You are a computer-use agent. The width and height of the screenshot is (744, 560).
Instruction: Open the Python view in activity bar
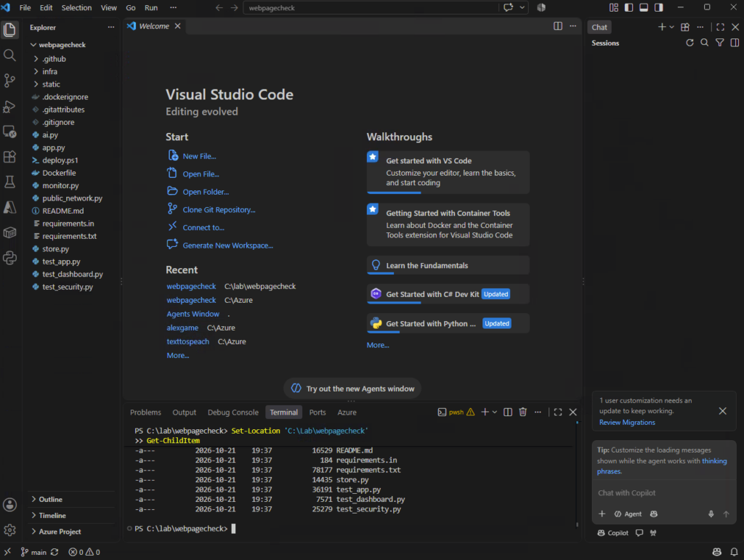pos(9,258)
